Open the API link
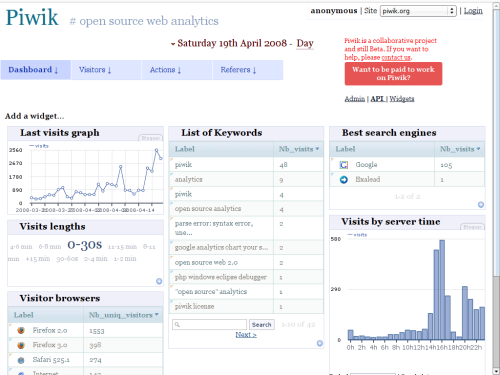Screen dimensions: 500x375 pyautogui.click(x=377, y=99)
